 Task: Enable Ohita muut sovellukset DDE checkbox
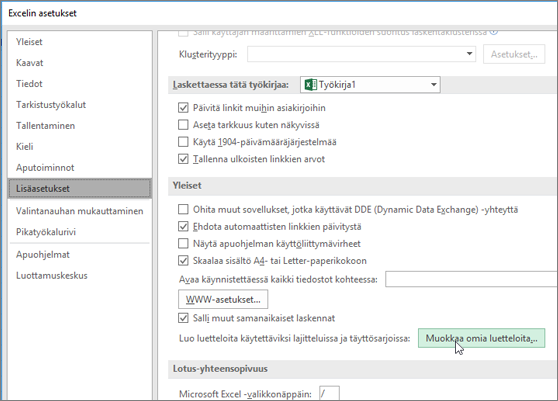point(183,209)
